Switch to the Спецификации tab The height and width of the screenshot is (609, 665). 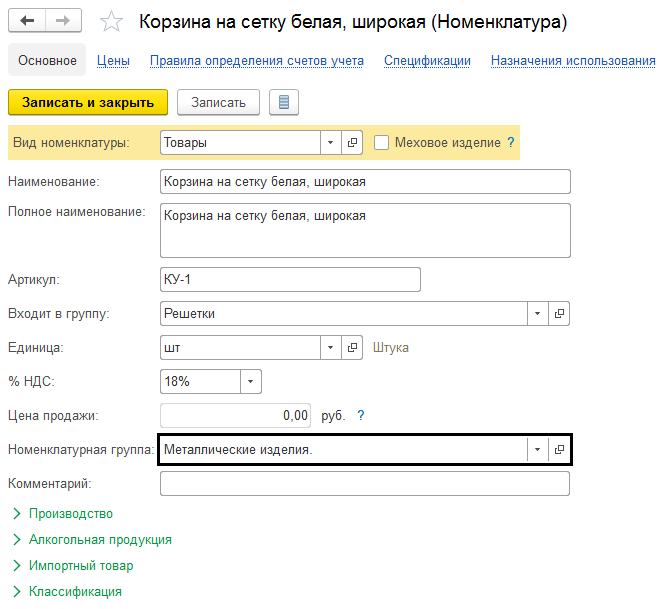point(427,61)
